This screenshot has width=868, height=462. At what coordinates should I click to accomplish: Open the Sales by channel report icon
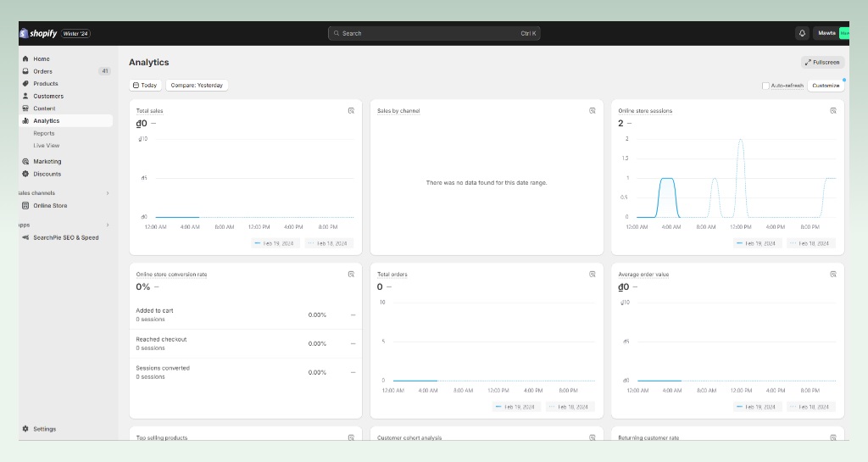[x=593, y=111]
